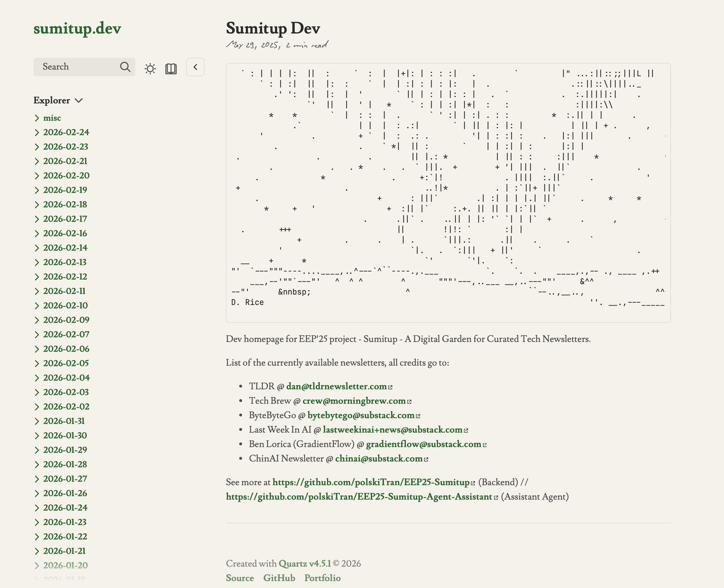Viewport: 724px width, 588px height.
Task: Collapse the Explorer section
Action: (x=79, y=100)
